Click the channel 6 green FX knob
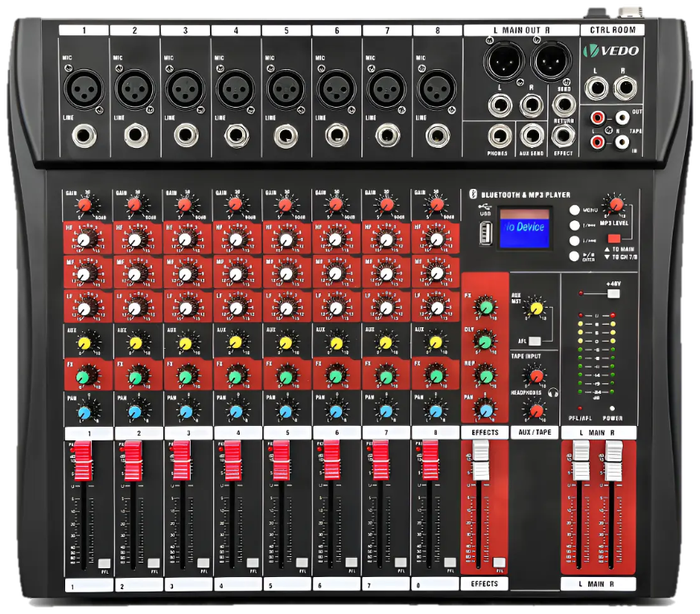The height and width of the screenshot is (614, 700). coord(336,376)
